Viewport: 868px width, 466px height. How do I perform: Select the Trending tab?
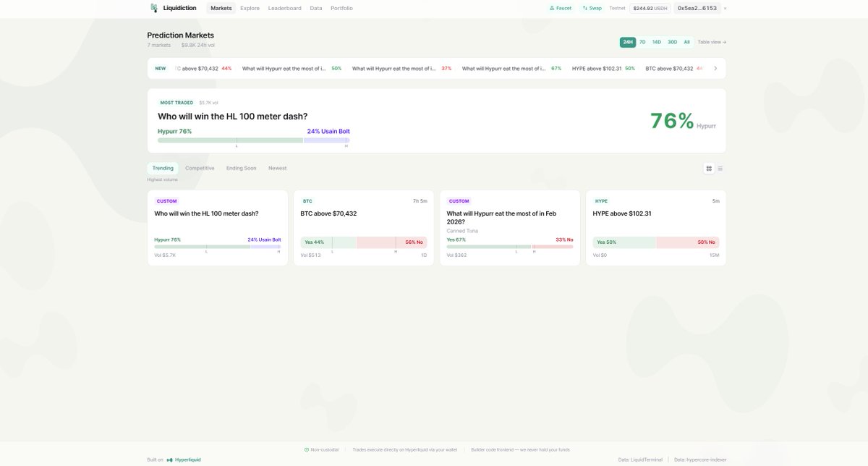[163, 168]
